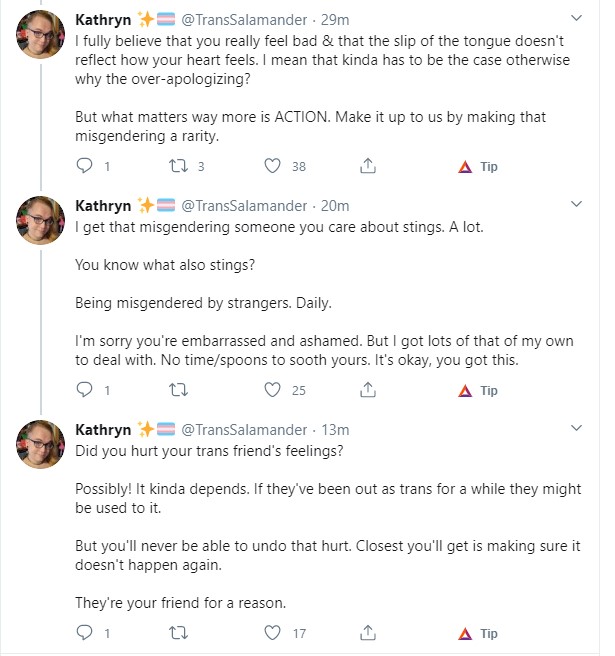Tip the author of the 29m tweet
Viewport: 615px width, 656px height.
click(x=478, y=167)
